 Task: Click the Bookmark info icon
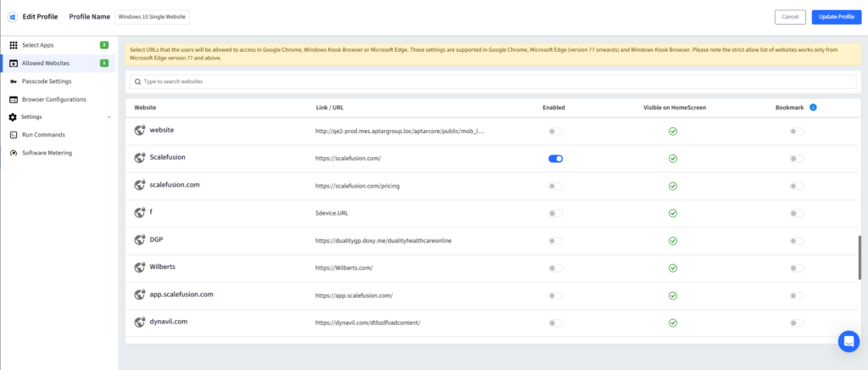pos(813,108)
